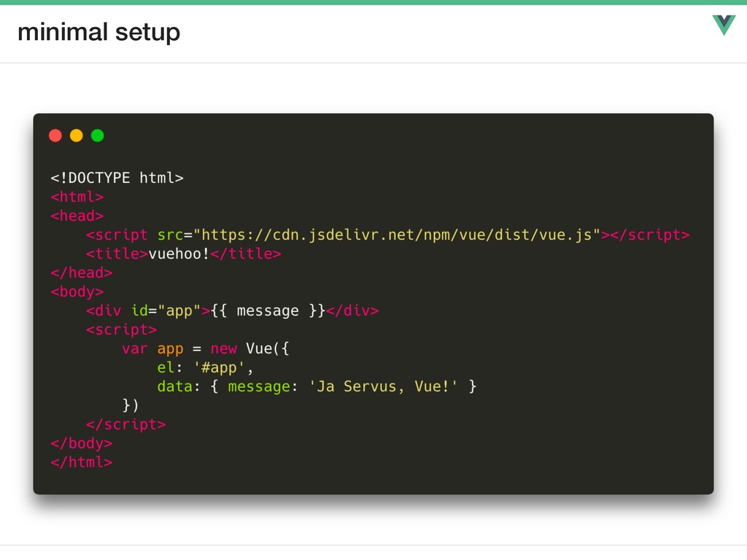This screenshot has width=747, height=560.
Task: Click the red close dot in code window
Action: pos(55,136)
